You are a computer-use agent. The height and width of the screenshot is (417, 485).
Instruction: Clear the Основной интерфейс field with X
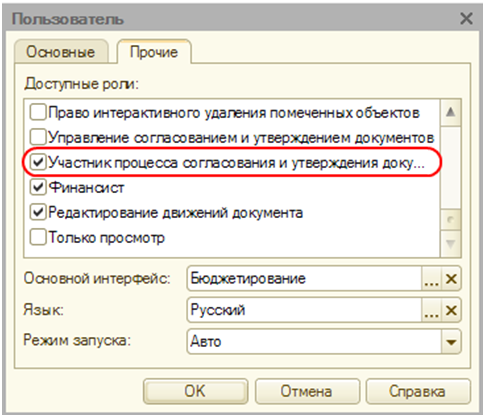[451, 278]
